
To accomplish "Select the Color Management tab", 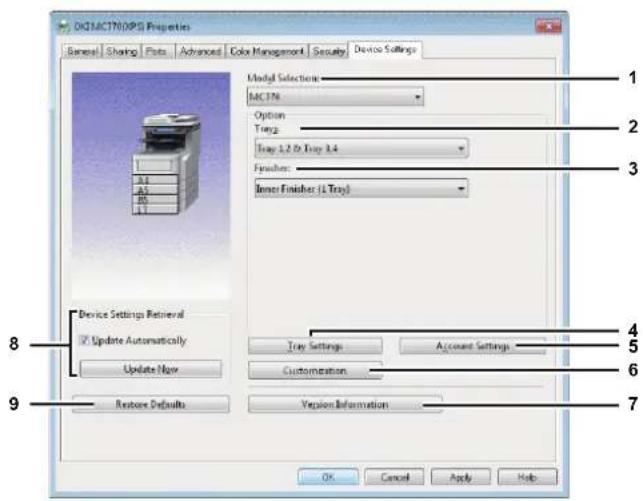I will [x=267, y=52].
